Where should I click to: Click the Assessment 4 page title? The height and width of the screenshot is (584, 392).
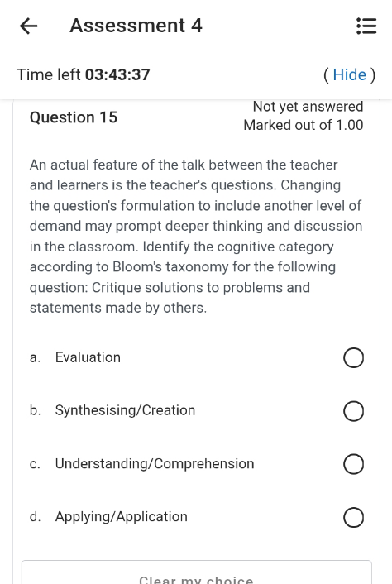(136, 26)
